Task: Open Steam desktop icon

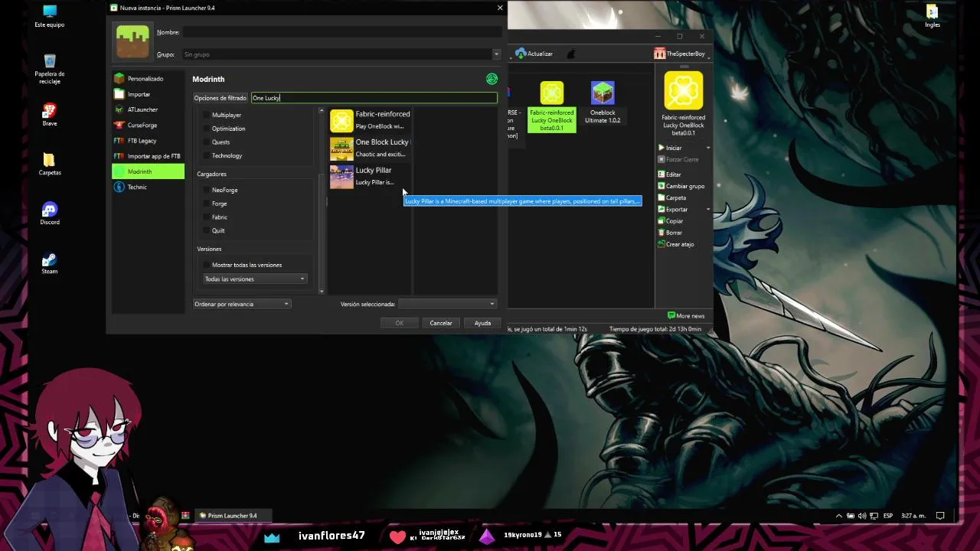Action: coord(50,263)
